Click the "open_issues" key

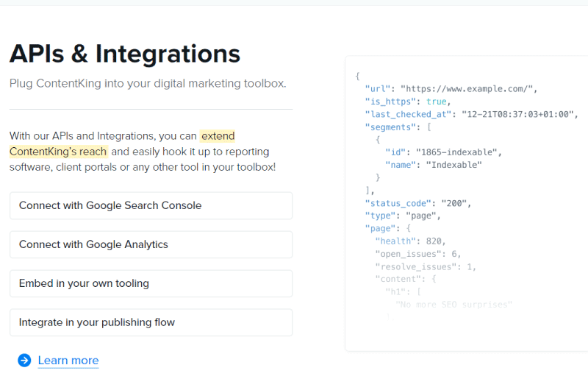pos(408,254)
